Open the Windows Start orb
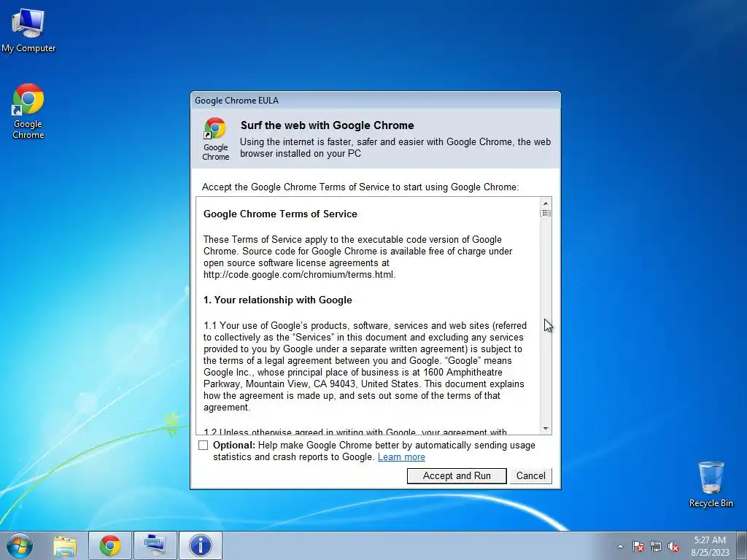 tap(20, 545)
